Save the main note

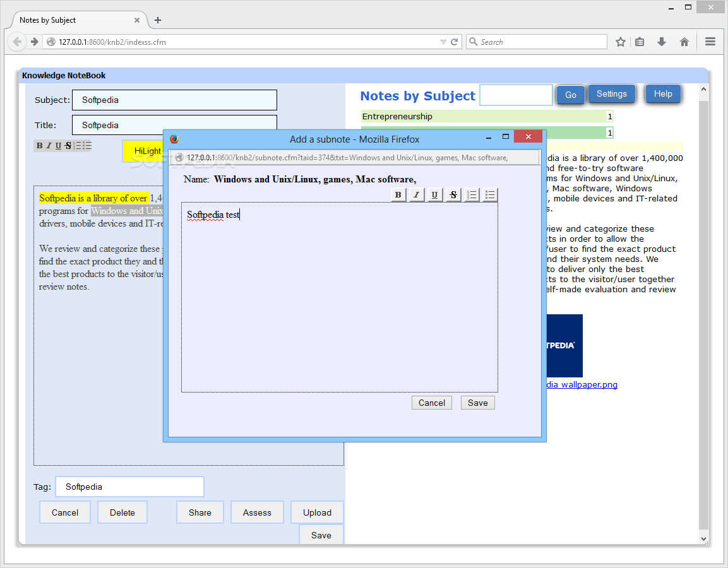321,535
